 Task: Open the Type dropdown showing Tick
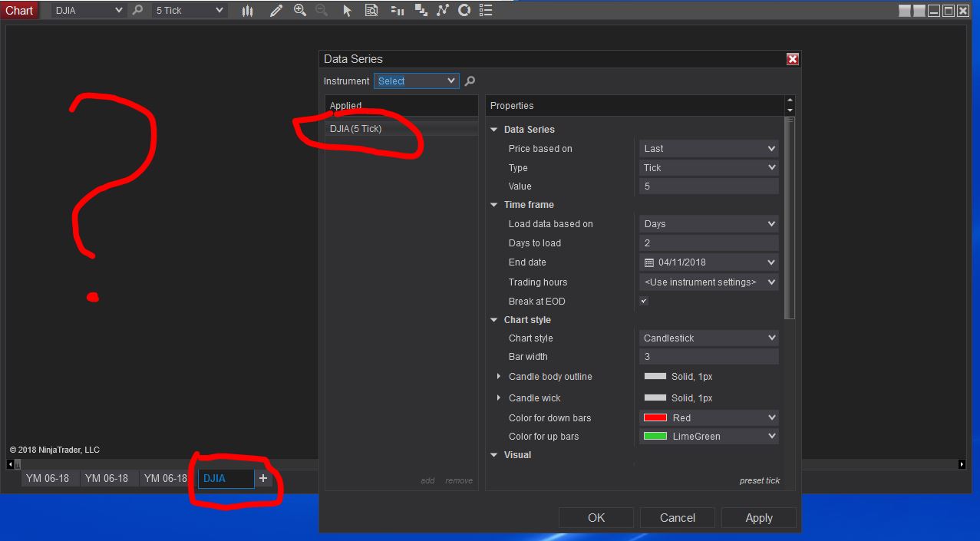[x=709, y=167]
